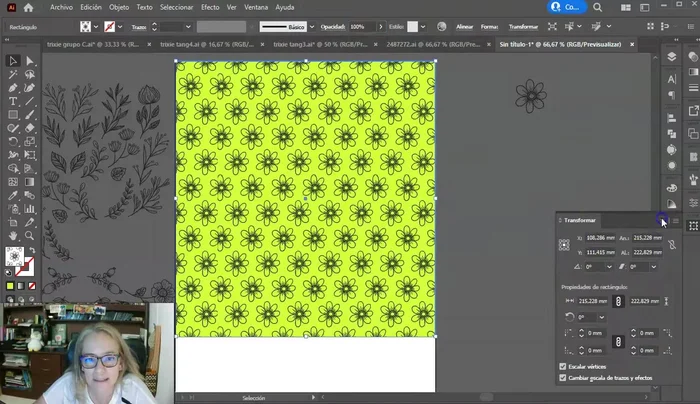Set the reference point locator
700x404 pixels.
[564, 245]
